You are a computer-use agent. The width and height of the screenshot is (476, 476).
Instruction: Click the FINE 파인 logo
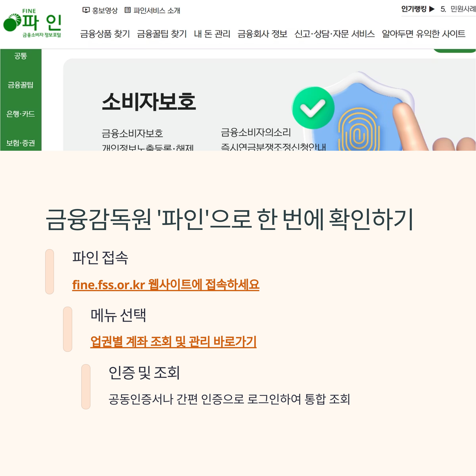[32, 23]
